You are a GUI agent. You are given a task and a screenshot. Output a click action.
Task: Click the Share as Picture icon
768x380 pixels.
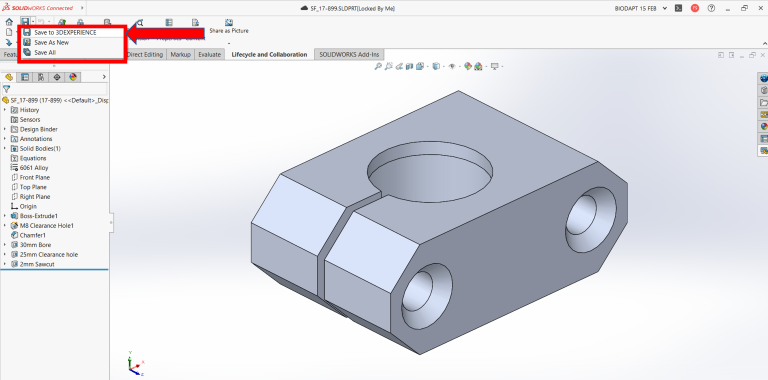pyautogui.click(x=229, y=23)
